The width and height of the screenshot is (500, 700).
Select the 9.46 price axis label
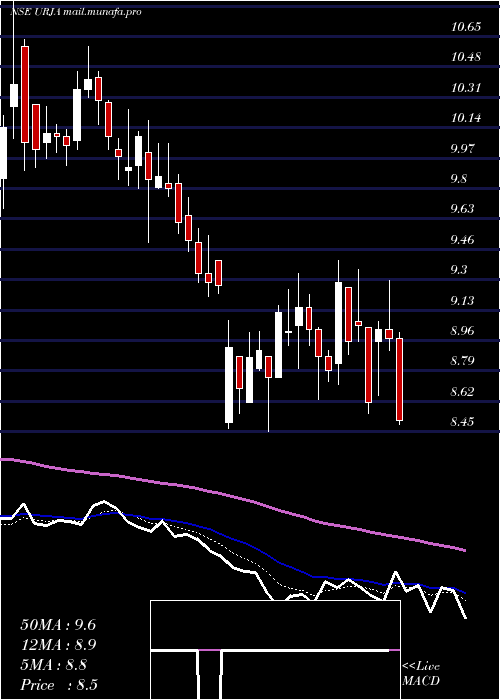463,240
